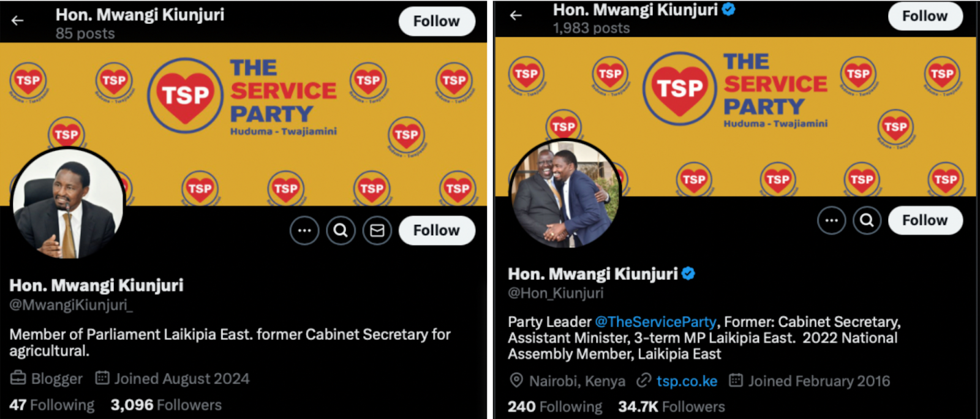View 3,096 Followers list
980x419 pixels.
(x=166, y=405)
